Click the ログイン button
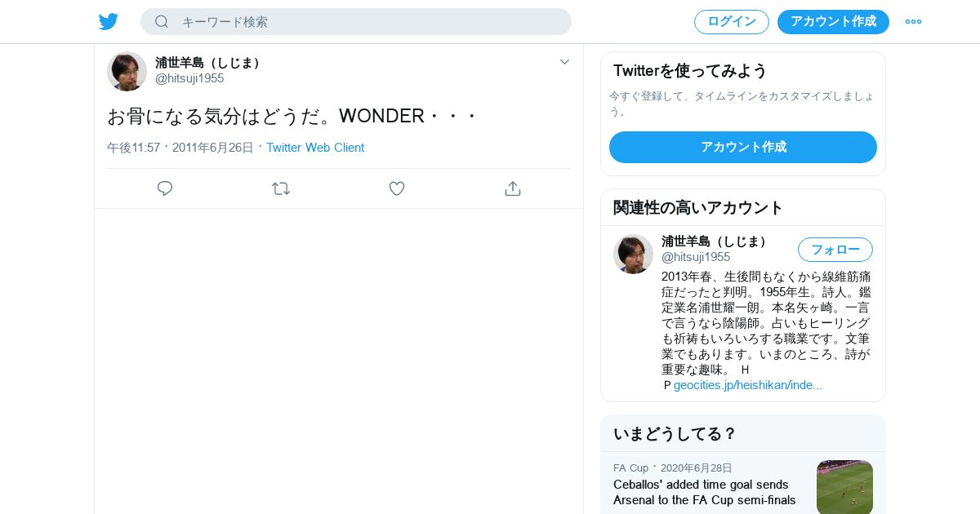The width and height of the screenshot is (980, 514). [x=732, y=21]
